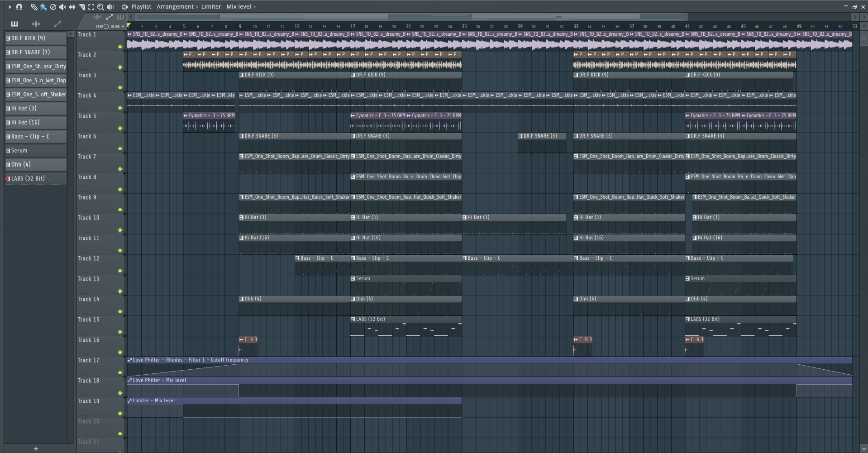868x453 pixels.
Task: Open Limiter - Mix level automation clip menu
Action: point(130,401)
